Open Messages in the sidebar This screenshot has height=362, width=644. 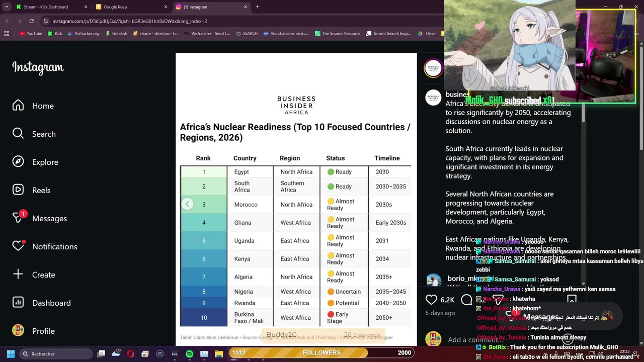tap(40, 218)
